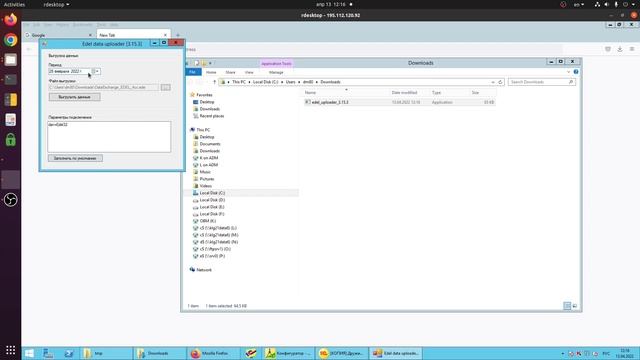Switch to large icons view in Explorer

click(x=575, y=306)
